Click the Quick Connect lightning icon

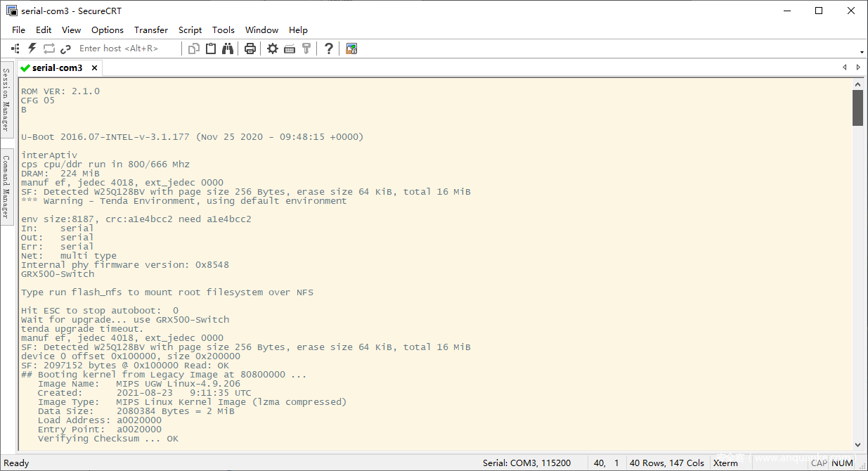click(32, 49)
